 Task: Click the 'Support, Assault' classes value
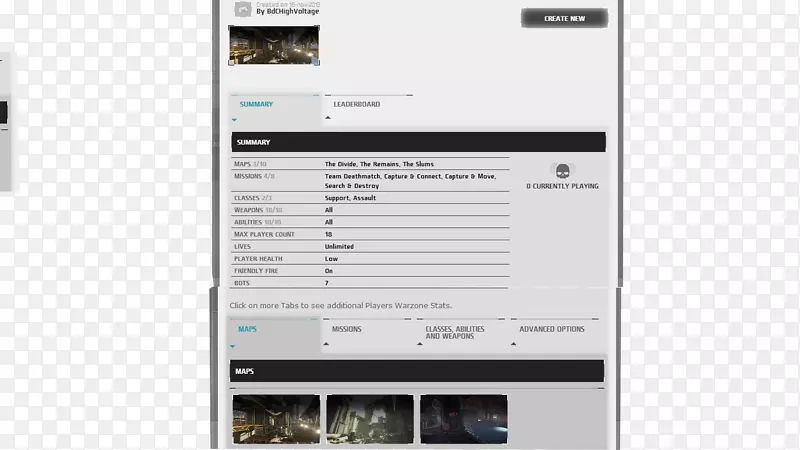point(350,198)
